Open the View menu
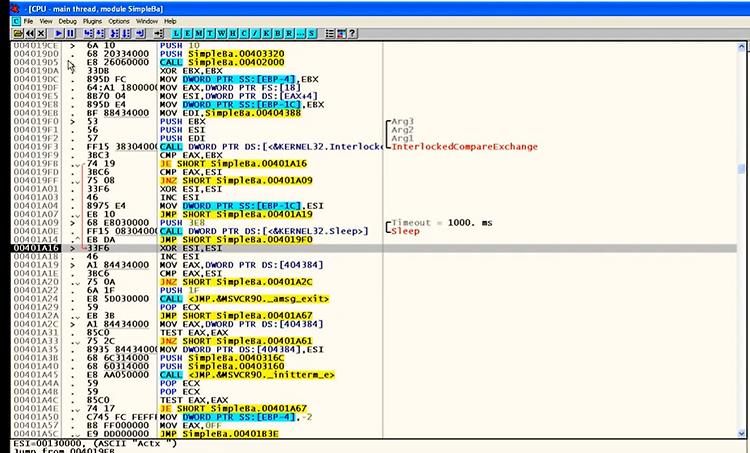The width and height of the screenshot is (750, 453). 46,21
